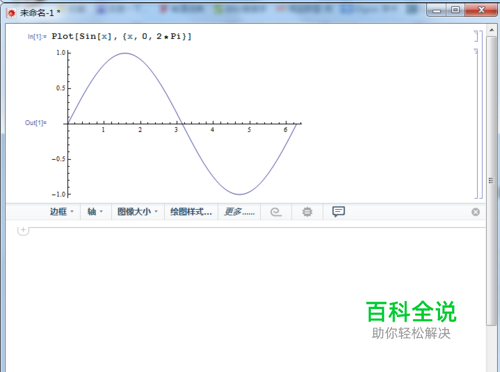Viewport: 500px width, 372px height.
Task: Close the notebook window
Action: tap(481, 11)
